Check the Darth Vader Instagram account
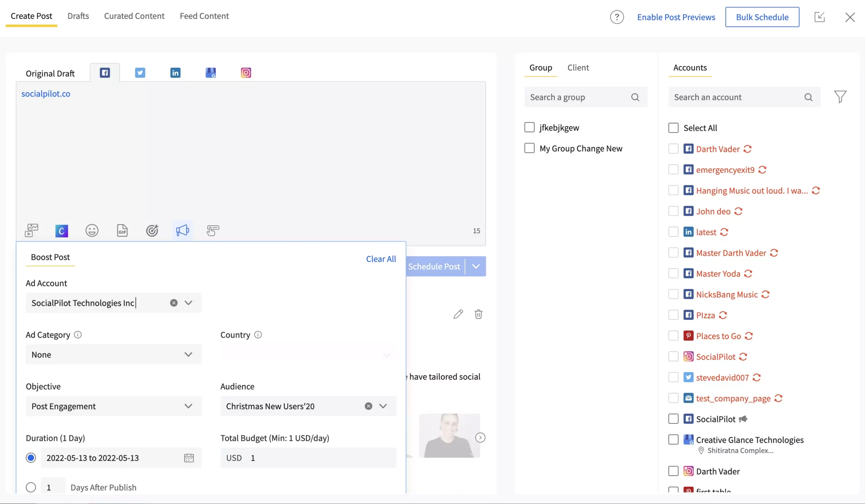 (673, 471)
